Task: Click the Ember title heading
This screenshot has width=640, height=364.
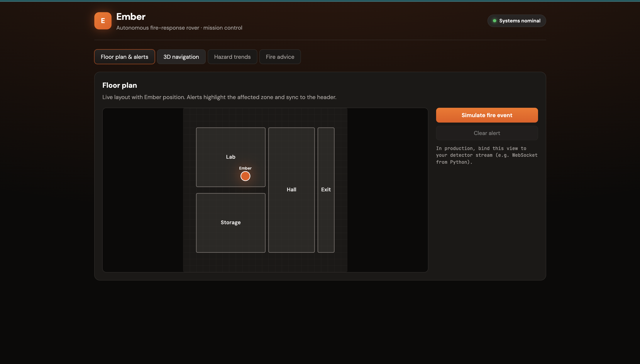Action: pos(130,17)
